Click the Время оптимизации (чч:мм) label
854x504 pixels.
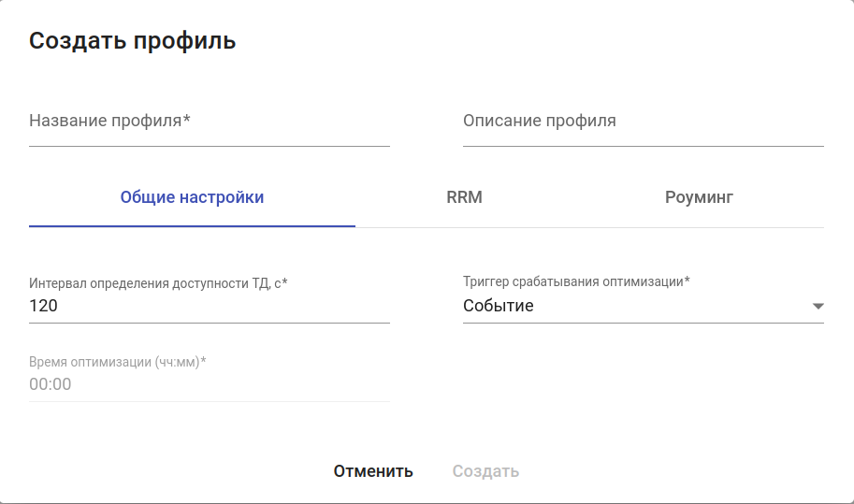click(x=117, y=362)
